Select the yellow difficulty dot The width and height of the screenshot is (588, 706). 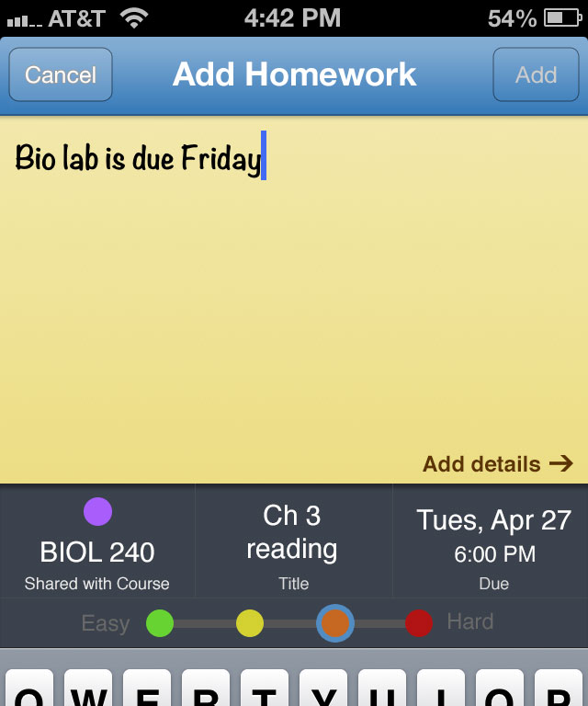pos(250,623)
